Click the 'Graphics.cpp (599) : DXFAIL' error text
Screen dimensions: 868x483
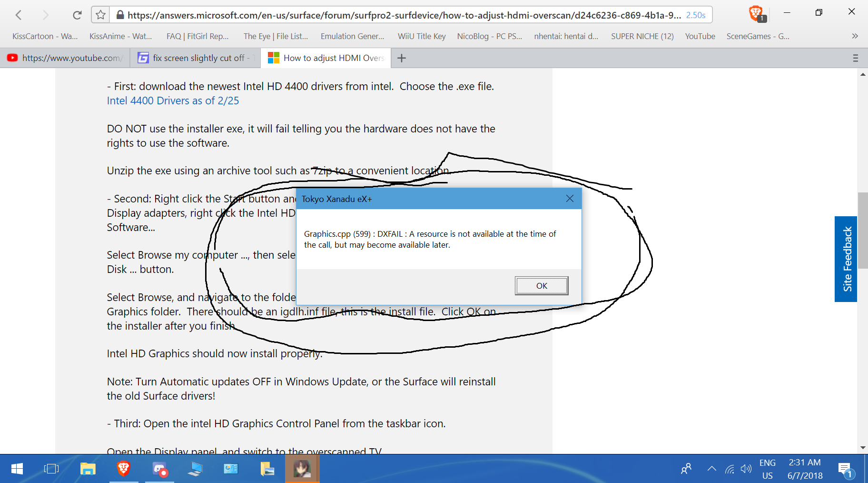click(430, 240)
